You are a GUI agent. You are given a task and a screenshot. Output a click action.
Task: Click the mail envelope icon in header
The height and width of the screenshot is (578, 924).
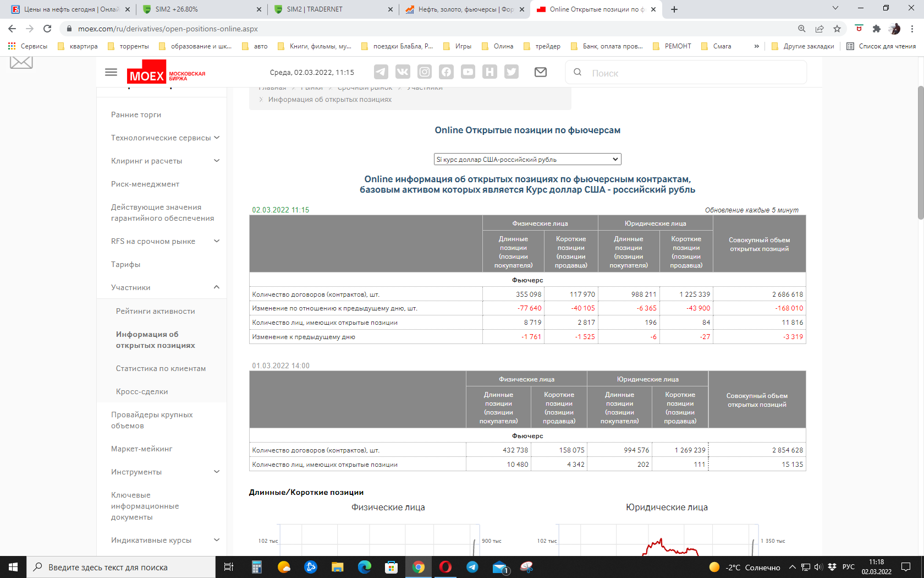pos(541,72)
